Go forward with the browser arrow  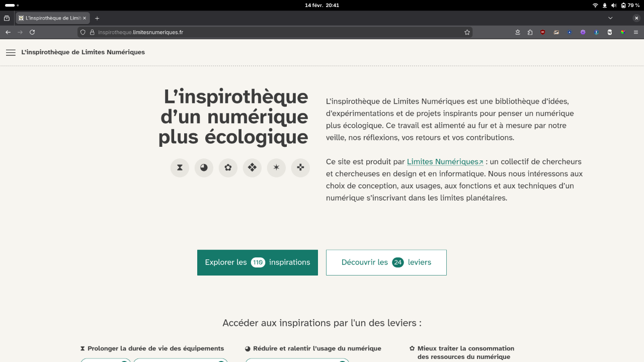click(20, 32)
